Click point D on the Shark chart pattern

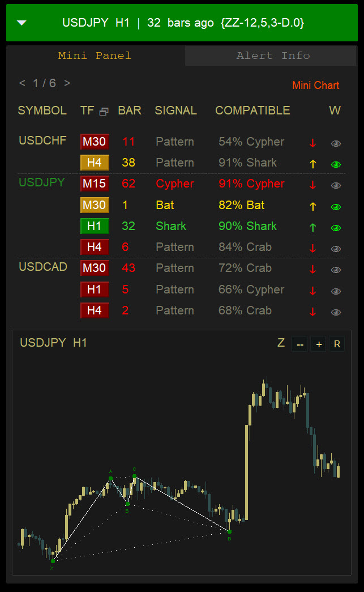229,531
